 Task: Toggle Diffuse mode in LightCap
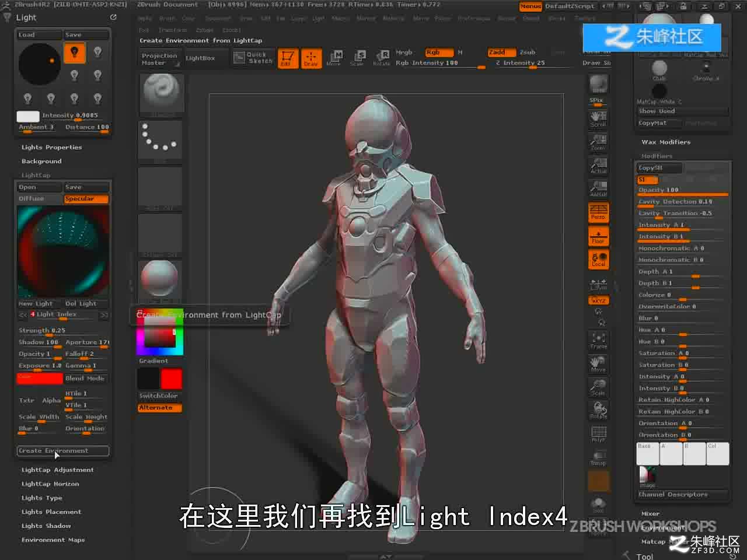tap(39, 199)
